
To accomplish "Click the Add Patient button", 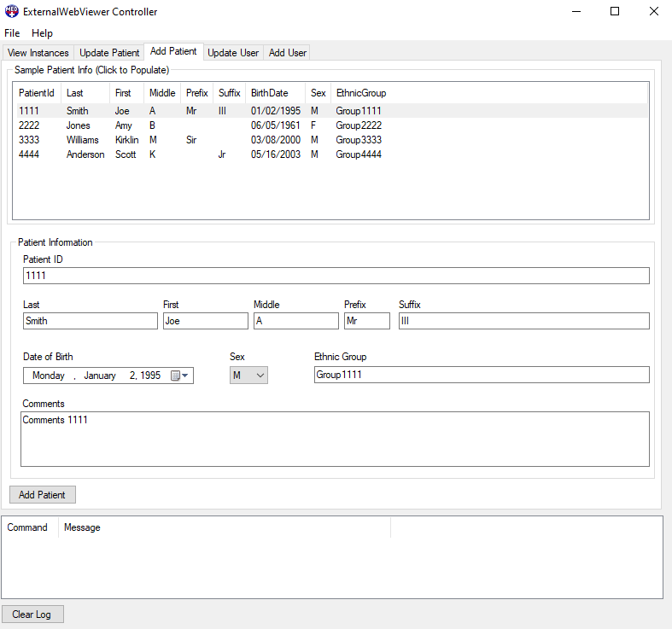I will [43, 494].
